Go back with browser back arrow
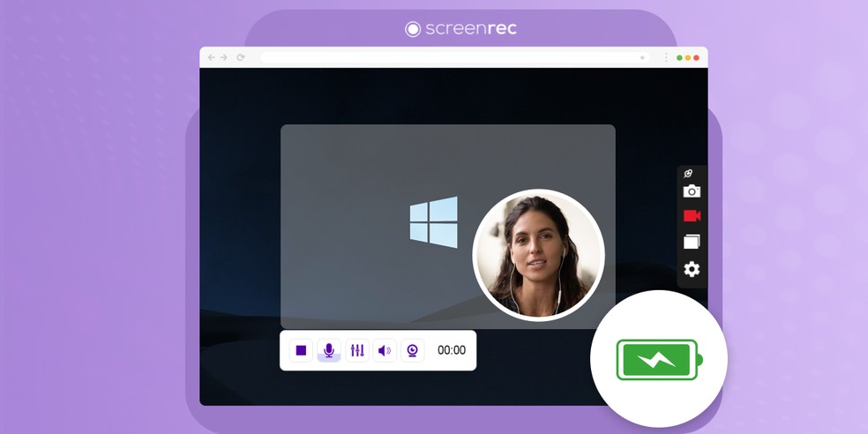868x434 pixels. (x=212, y=57)
